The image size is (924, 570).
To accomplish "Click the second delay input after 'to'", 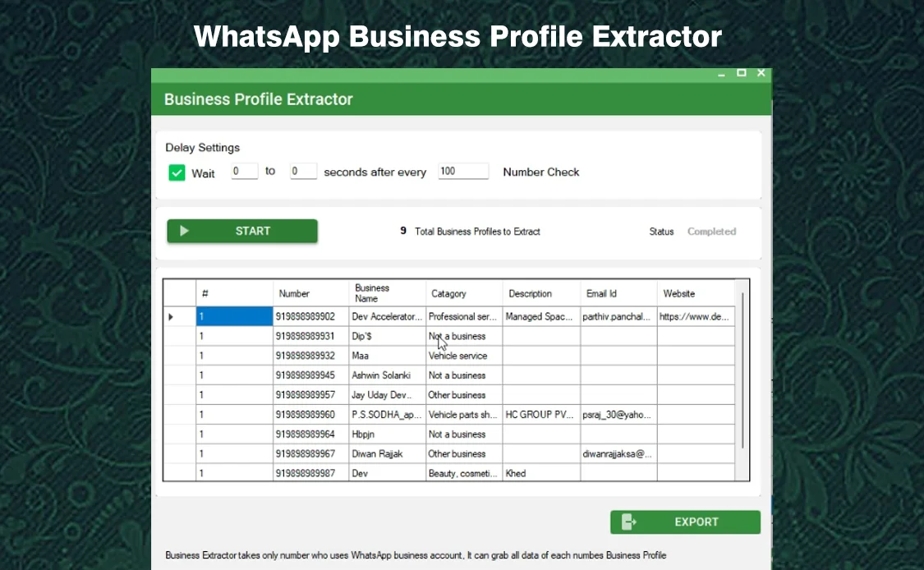I will coord(302,171).
